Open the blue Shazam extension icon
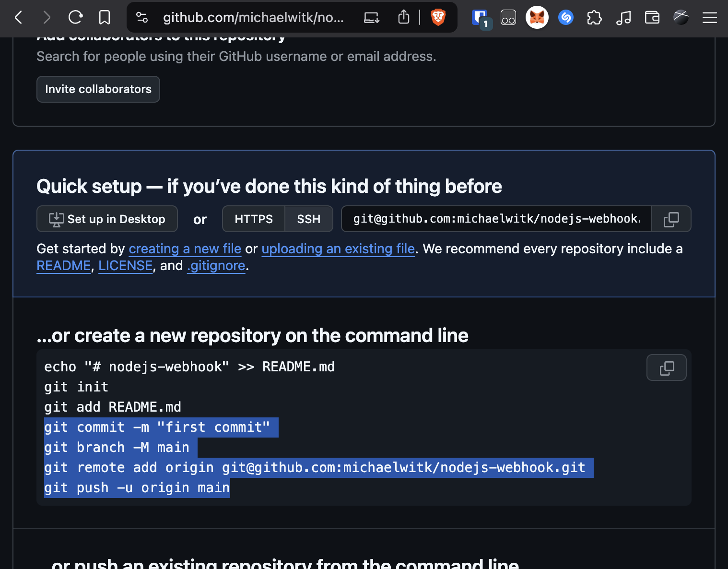This screenshot has height=569, width=728. [566, 18]
